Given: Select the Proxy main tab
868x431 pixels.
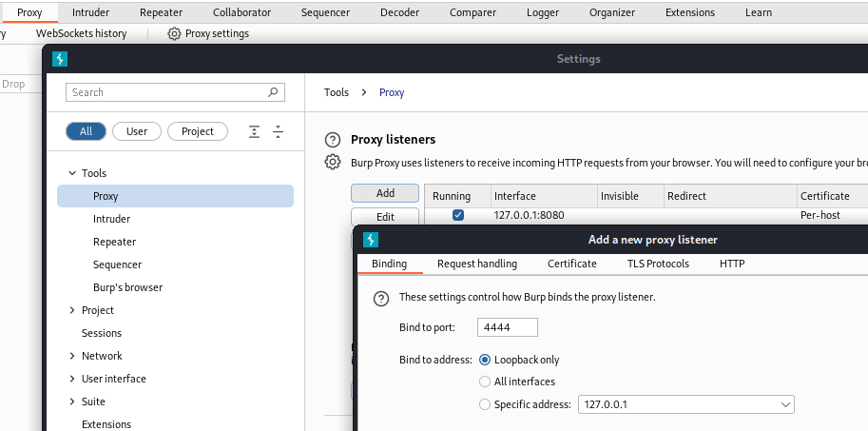Looking at the screenshot, I should tap(29, 12).
